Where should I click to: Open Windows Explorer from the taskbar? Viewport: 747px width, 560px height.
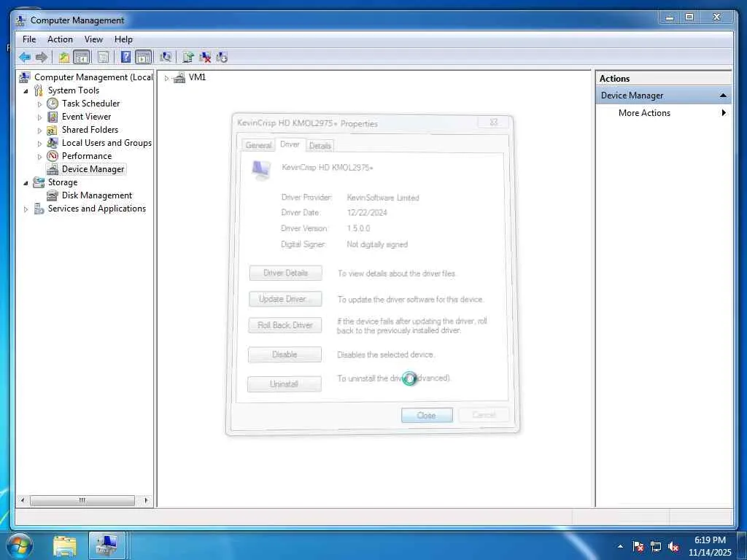[65, 545]
